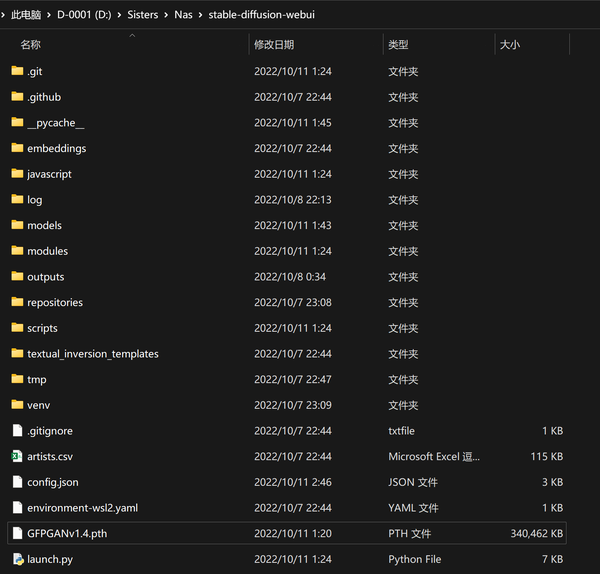Select the file name .gitignore
Image resolution: width=600 pixels, height=574 pixels.
click(50, 431)
